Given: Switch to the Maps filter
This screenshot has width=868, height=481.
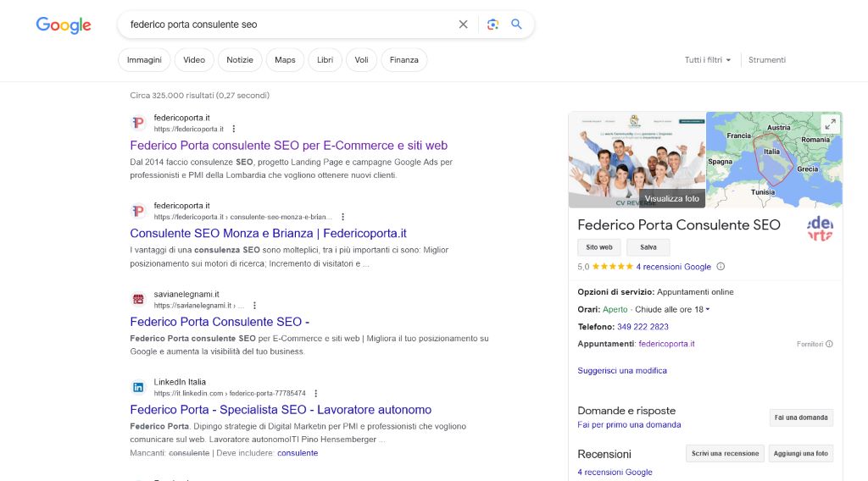Looking at the screenshot, I should [x=285, y=60].
